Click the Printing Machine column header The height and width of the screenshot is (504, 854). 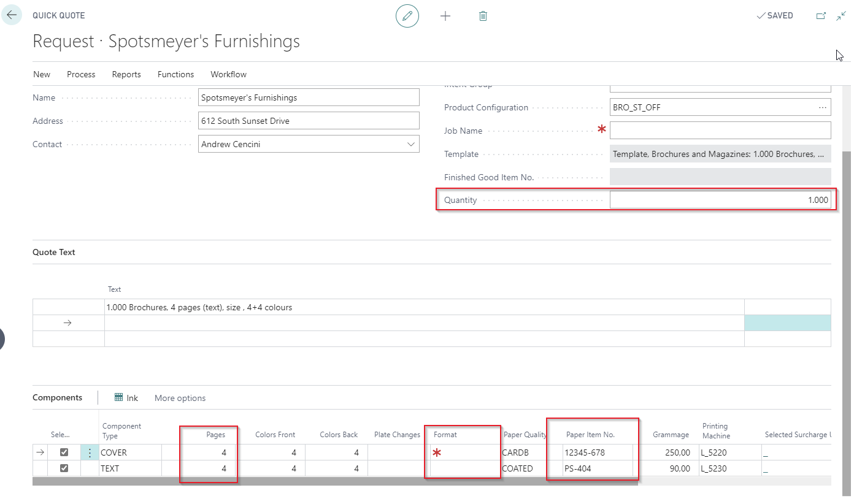[716, 430]
